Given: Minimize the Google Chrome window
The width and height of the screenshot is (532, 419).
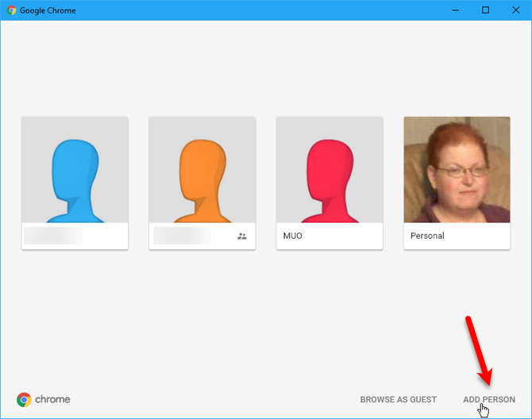Looking at the screenshot, I should pyautogui.click(x=456, y=10).
